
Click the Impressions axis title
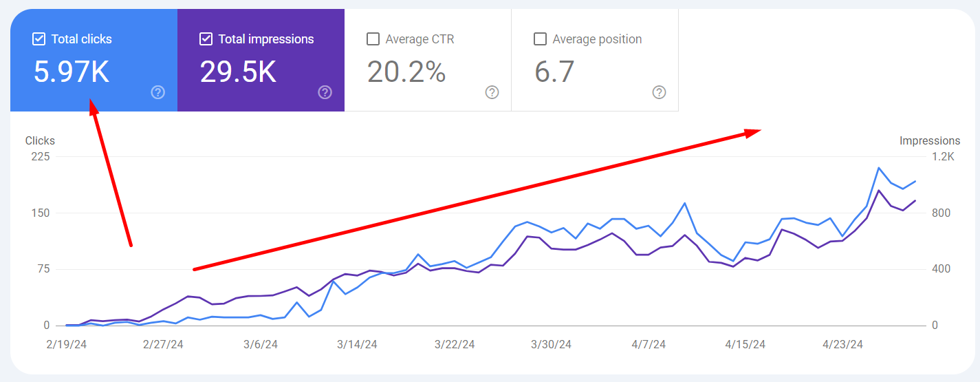(x=930, y=140)
